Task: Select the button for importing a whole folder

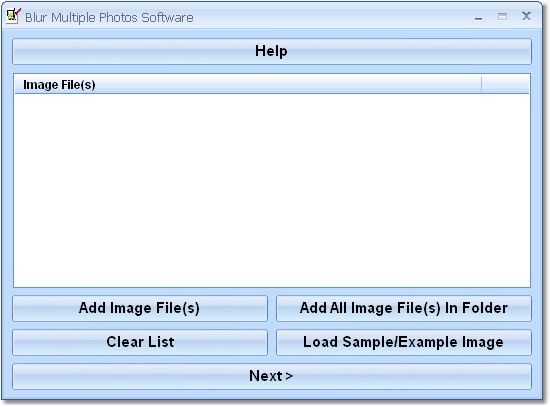Action: click(x=404, y=308)
